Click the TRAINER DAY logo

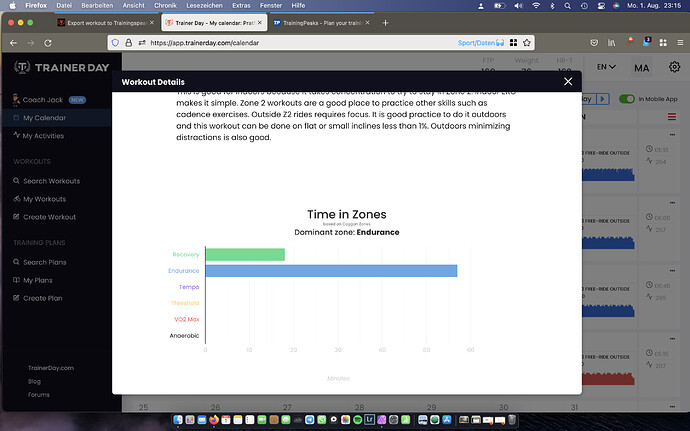(x=62, y=67)
